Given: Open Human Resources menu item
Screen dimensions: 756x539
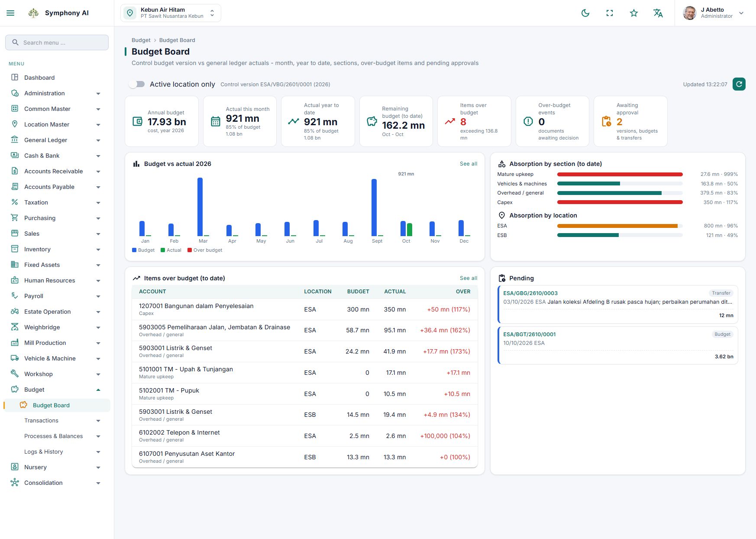Looking at the screenshot, I should [x=57, y=280].
